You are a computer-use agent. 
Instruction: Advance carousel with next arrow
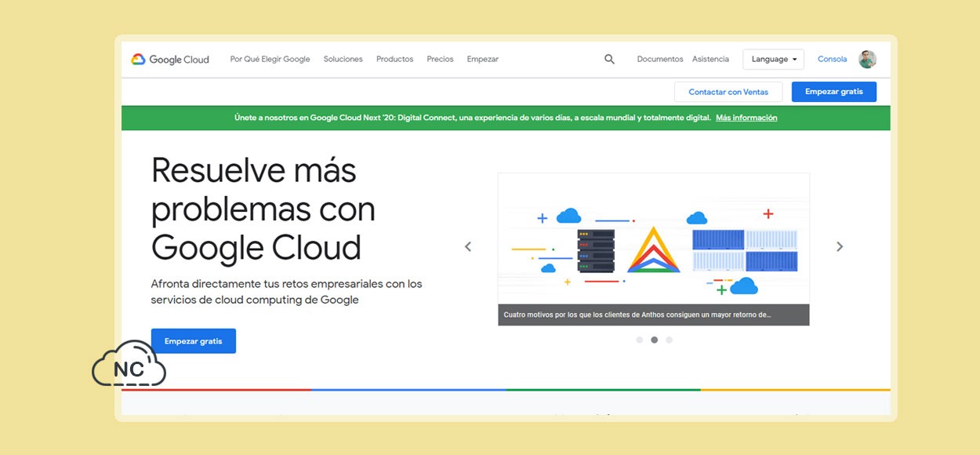840,246
